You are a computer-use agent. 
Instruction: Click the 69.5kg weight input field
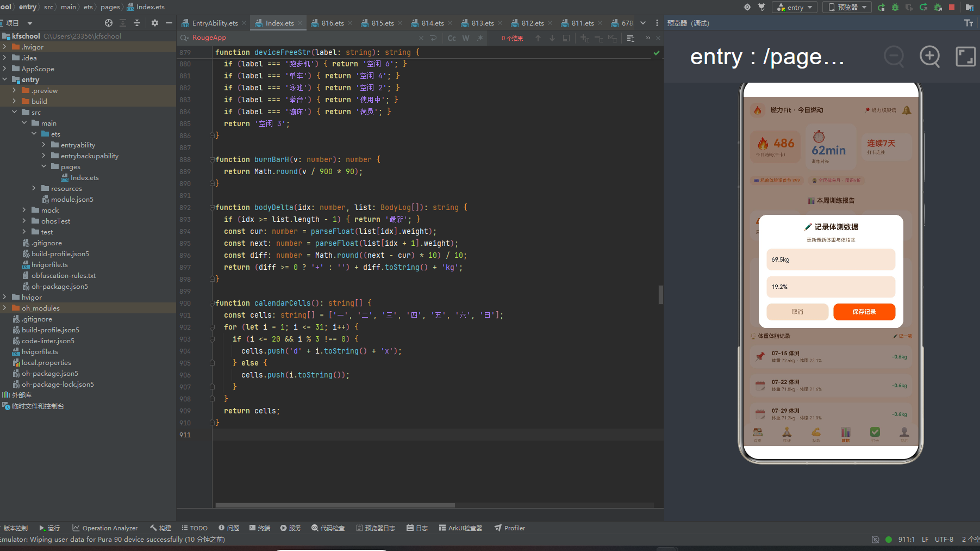coord(831,259)
